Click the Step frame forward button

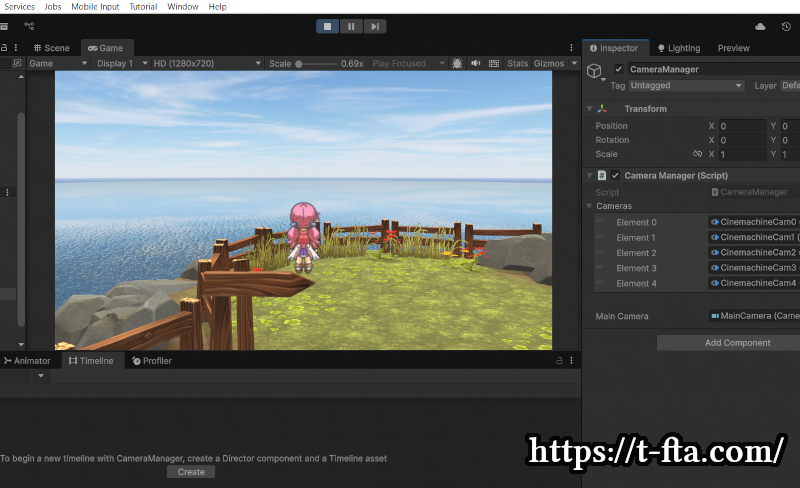(x=375, y=26)
